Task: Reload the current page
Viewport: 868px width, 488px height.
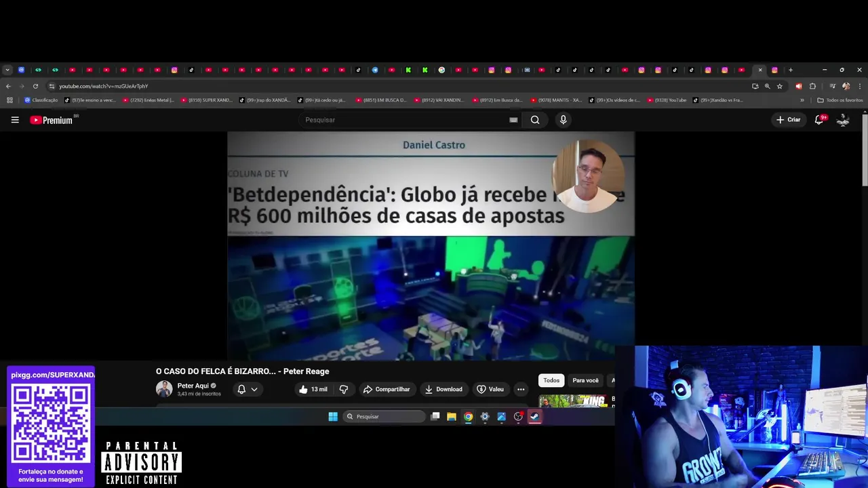Action: click(x=35, y=86)
